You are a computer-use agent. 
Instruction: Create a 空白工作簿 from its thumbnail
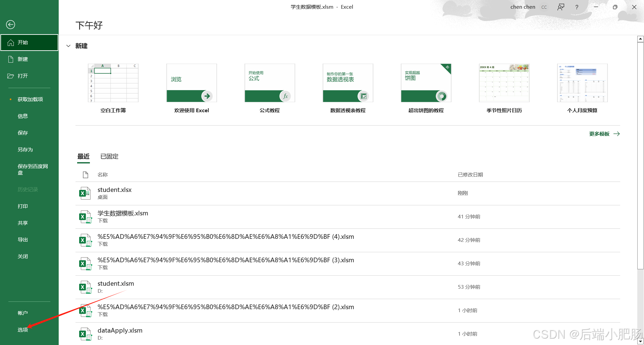coord(113,83)
